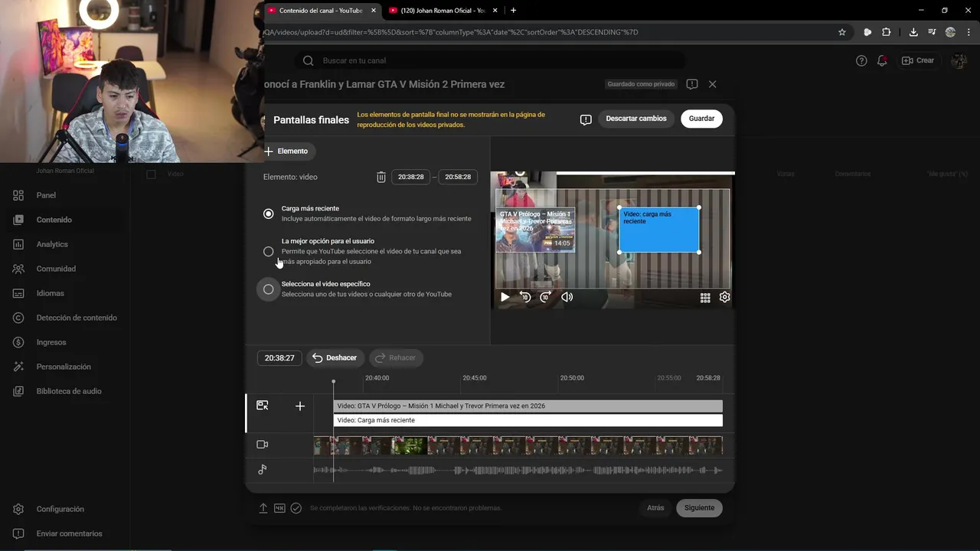This screenshot has height=551, width=980.
Task: Click the video track camera icon
Action: tap(263, 445)
